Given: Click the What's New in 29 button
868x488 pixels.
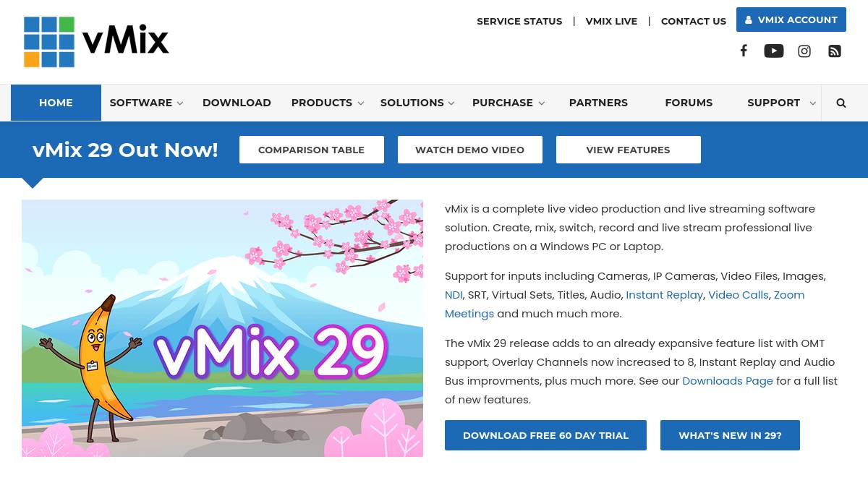Looking at the screenshot, I should click(730, 435).
